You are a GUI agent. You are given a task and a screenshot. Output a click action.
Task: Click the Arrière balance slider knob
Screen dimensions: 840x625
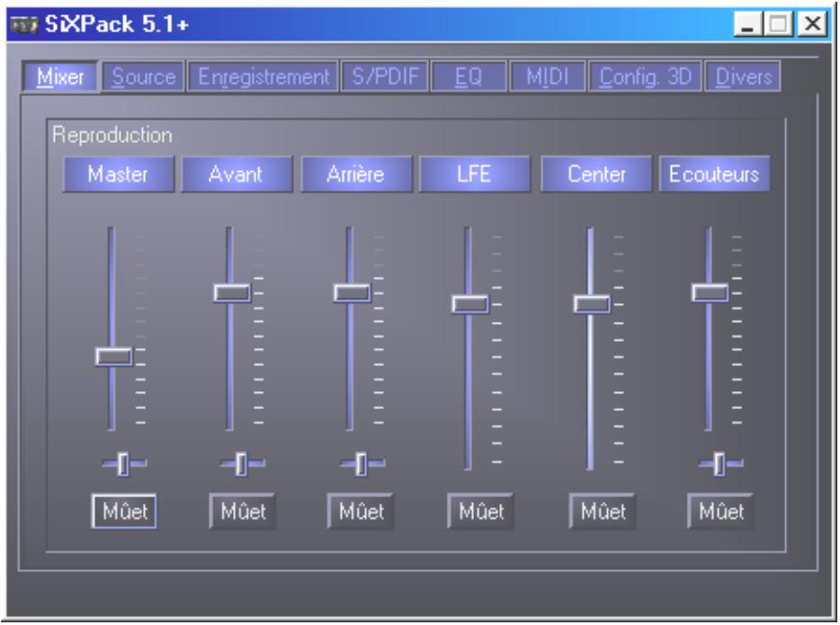click(361, 464)
